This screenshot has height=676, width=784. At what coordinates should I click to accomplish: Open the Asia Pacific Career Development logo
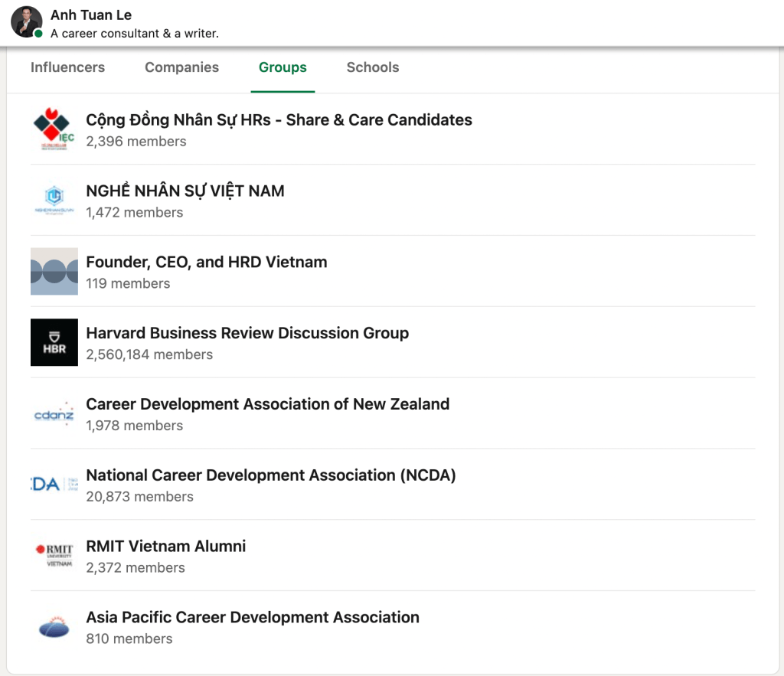(x=54, y=627)
